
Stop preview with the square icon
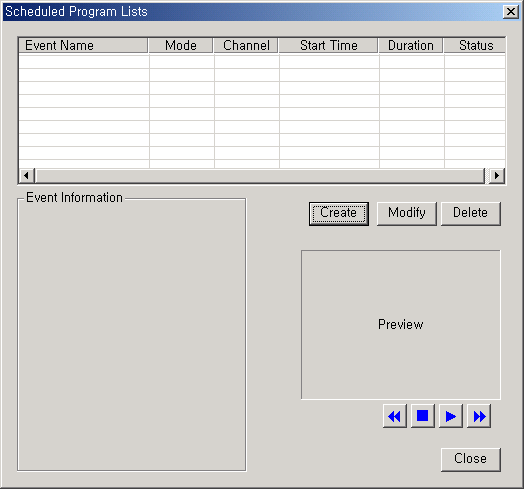coord(423,416)
